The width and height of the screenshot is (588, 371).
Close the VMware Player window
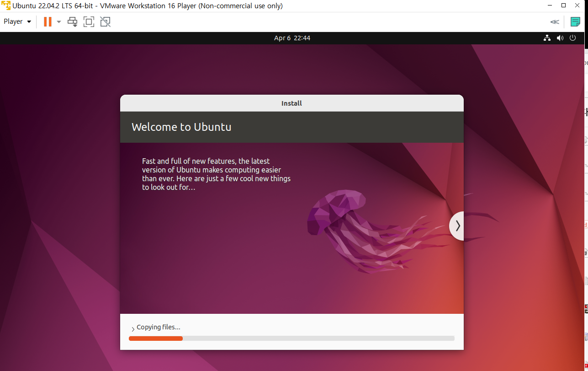pos(577,5)
